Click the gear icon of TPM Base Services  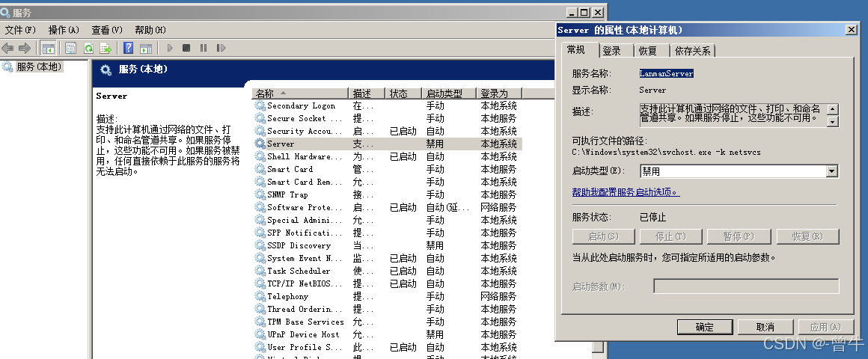pos(260,322)
